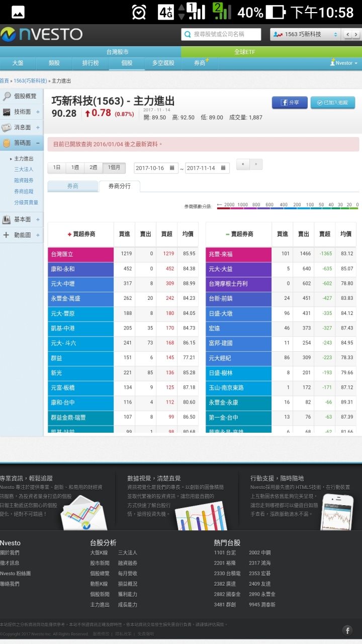
Task: Sort by 賣超 column in sell table
Action: coord(325,234)
